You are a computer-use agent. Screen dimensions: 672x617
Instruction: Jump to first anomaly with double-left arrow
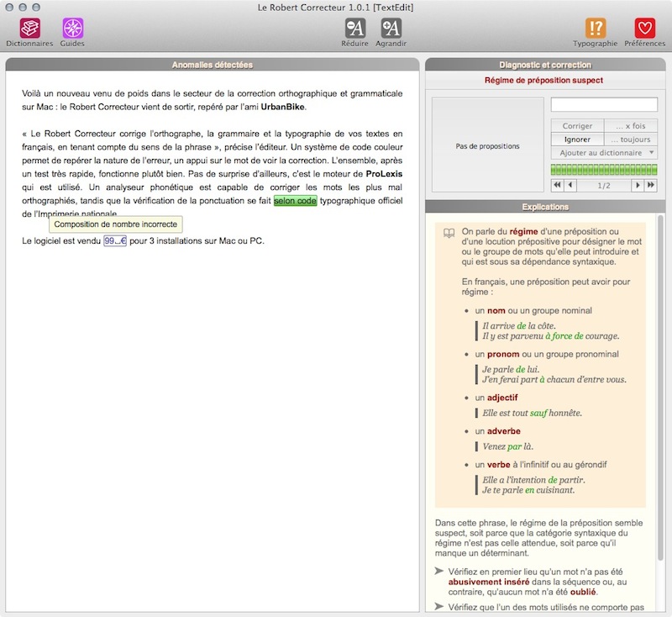point(557,185)
